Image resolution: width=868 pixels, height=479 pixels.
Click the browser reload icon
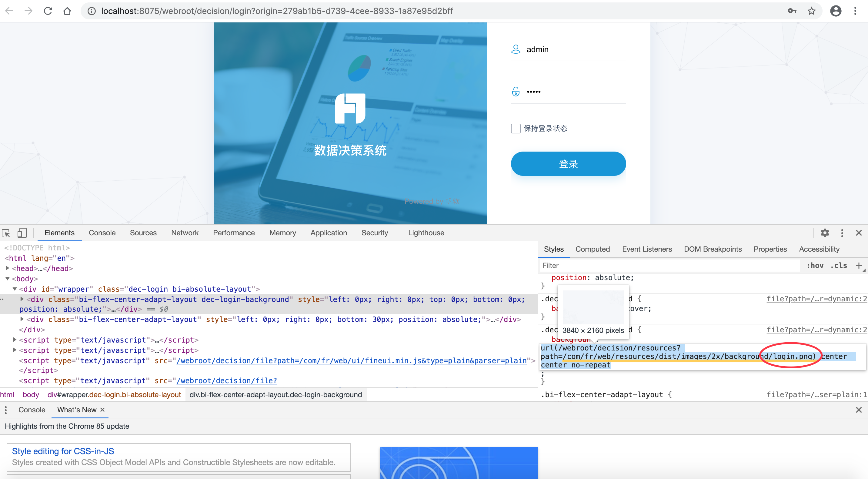click(48, 11)
